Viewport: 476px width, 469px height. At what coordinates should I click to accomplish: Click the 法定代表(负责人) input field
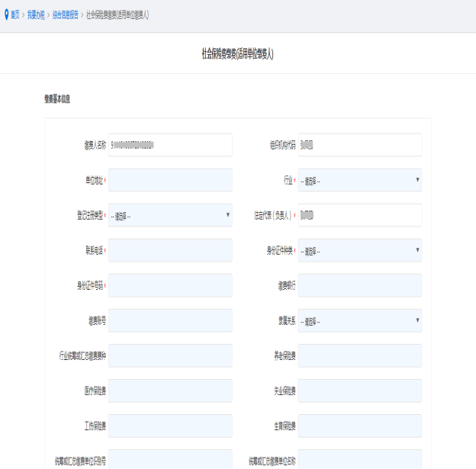[x=359, y=215]
